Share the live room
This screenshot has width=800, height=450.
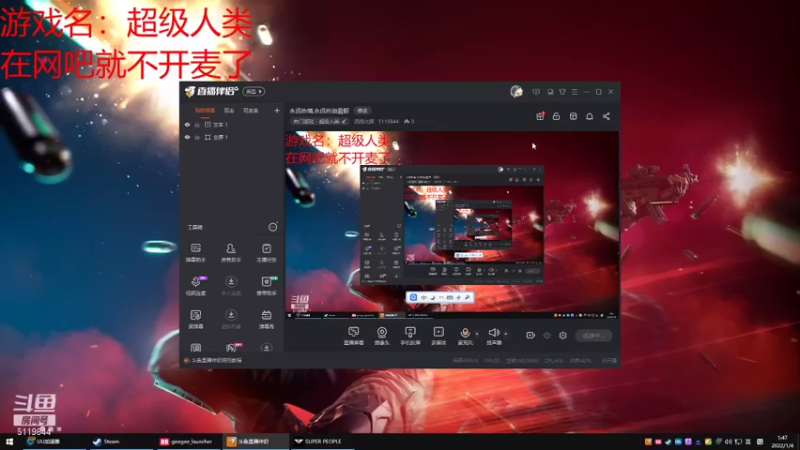[x=606, y=116]
